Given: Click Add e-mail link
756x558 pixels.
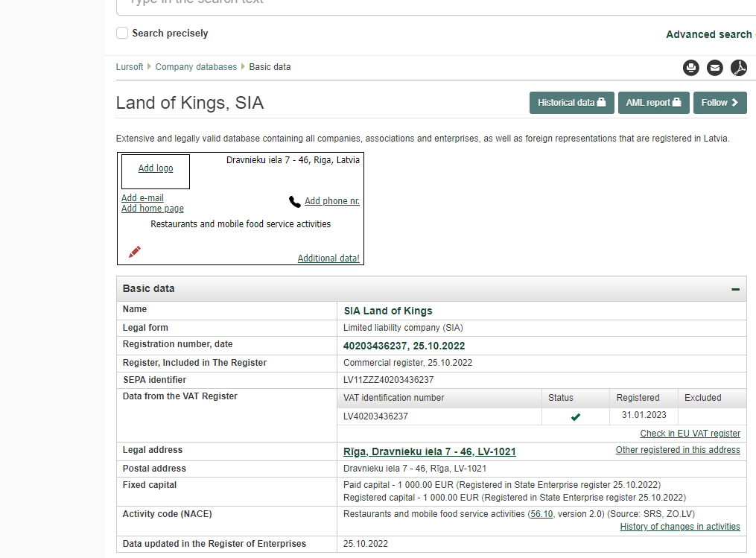Looking at the screenshot, I should coord(142,197).
